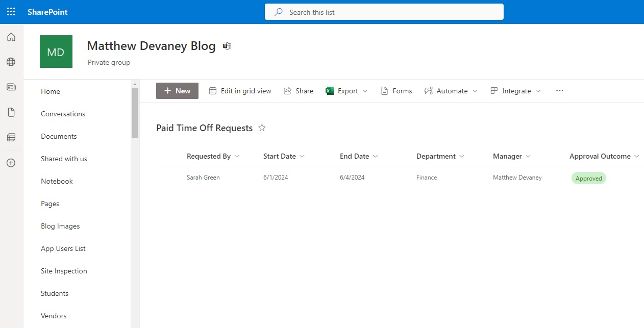Expand the Integrate dropdown chevron

(538, 91)
